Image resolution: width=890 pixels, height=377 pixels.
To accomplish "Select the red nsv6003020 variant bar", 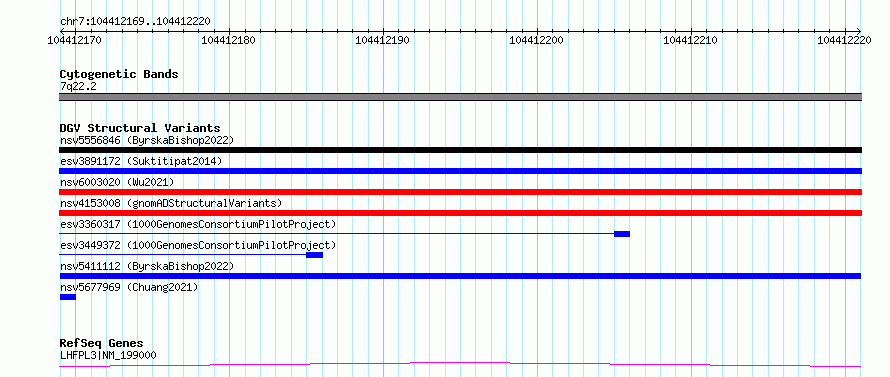I will [460, 192].
